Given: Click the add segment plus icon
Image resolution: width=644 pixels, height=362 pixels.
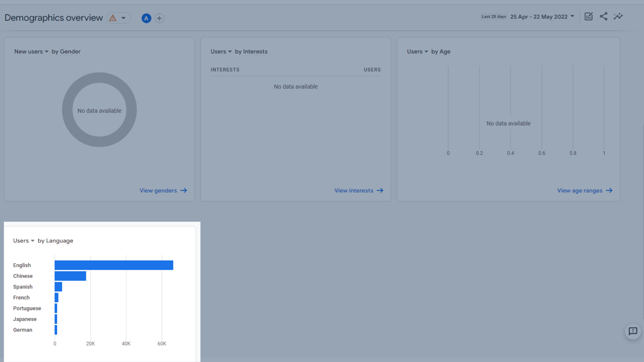Looking at the screenshot, I should (159, 18).
